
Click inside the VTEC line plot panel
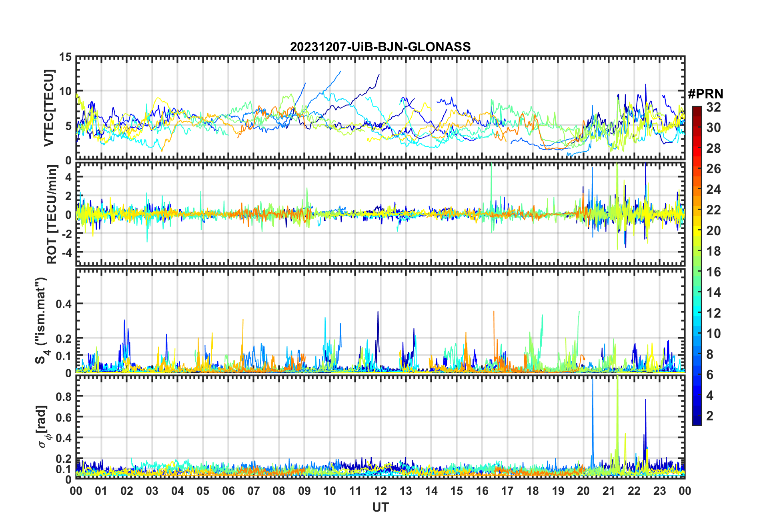click(380, 108)
